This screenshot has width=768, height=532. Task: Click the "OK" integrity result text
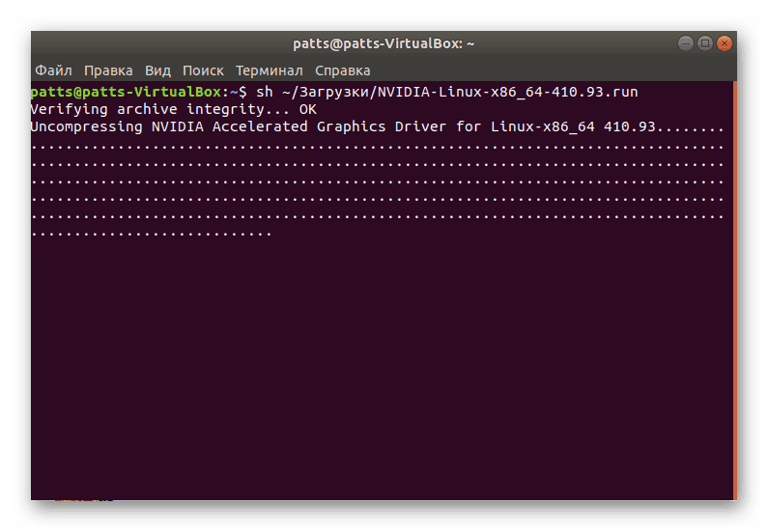coord(307,109)
